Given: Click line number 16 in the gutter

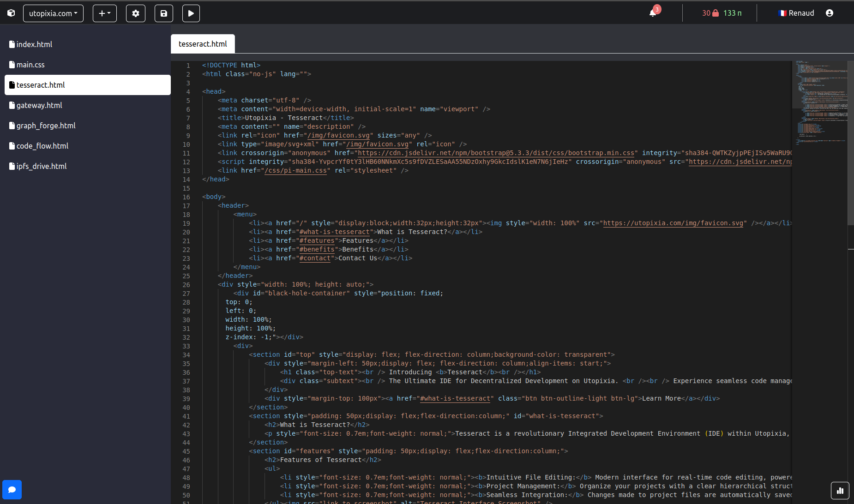Looking at the screenshot, I should 186,197.
